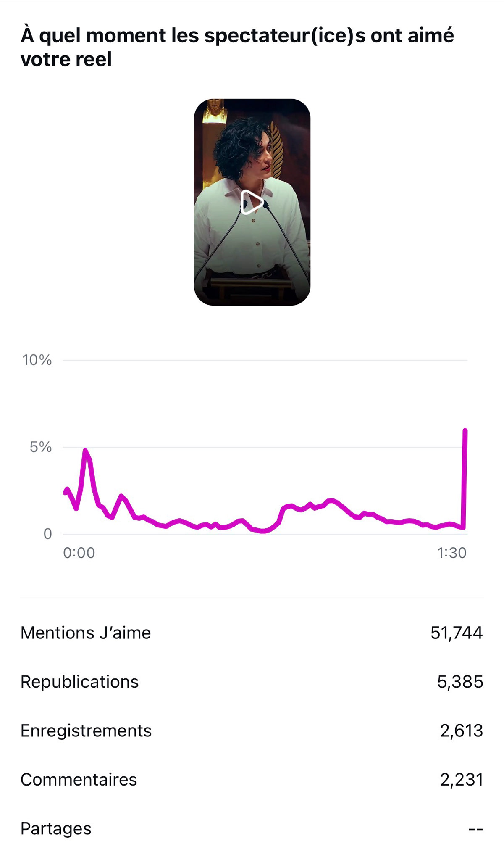Click the 2,613 saves count
This screenshot has width=504, height=865.
tap(461, 731)
